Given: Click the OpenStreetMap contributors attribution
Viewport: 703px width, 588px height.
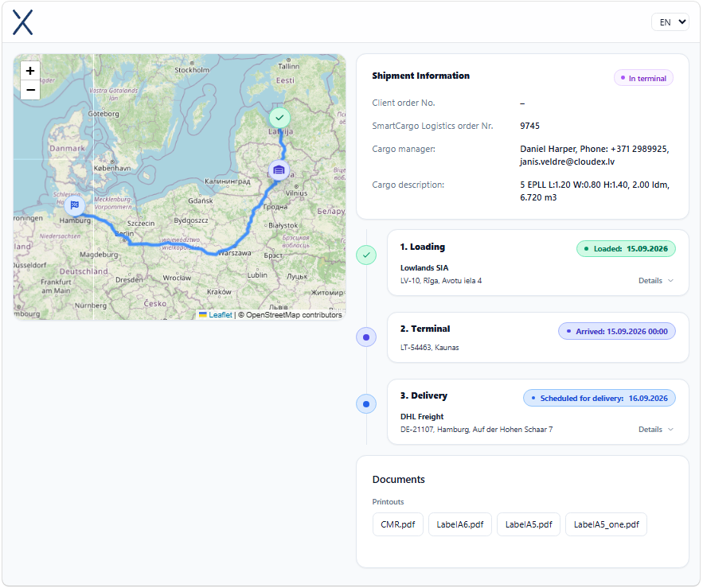Looking at the screenshot, I should click(290, 315).
